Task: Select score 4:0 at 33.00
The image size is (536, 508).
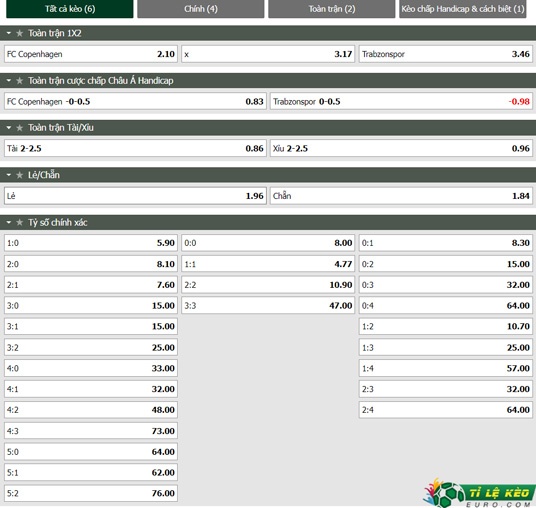Action: [x=91, y=369]
